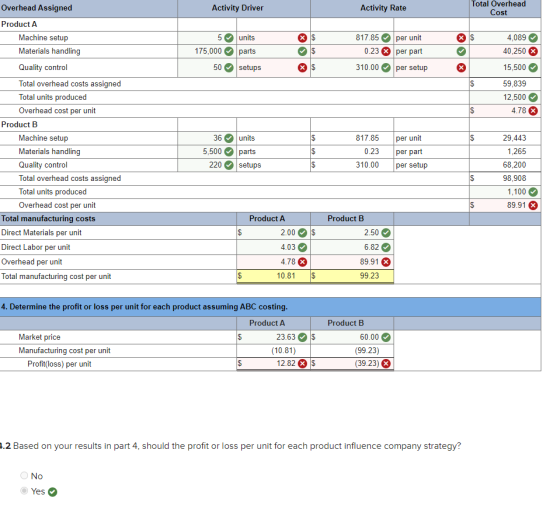Click the 175,000 materials handling input field
This screenshot has height=523, width=560.
coord(207,51)
